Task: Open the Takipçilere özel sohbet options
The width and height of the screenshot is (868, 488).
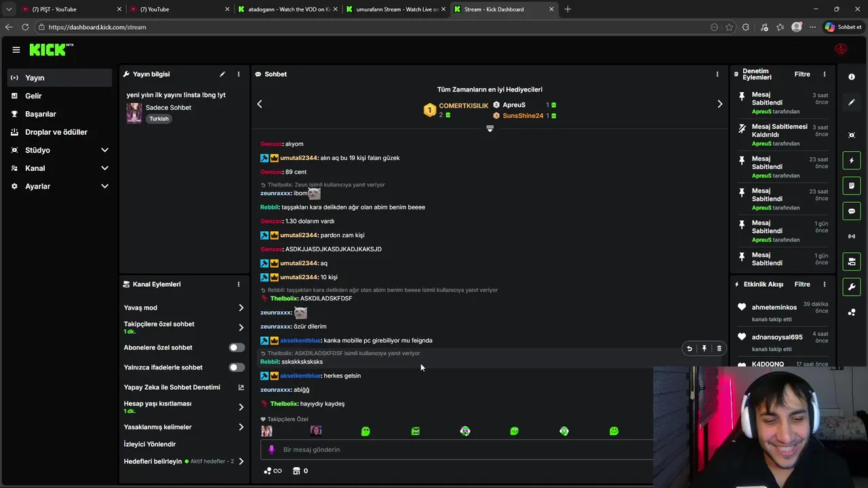Action: (x=241, y=327)
